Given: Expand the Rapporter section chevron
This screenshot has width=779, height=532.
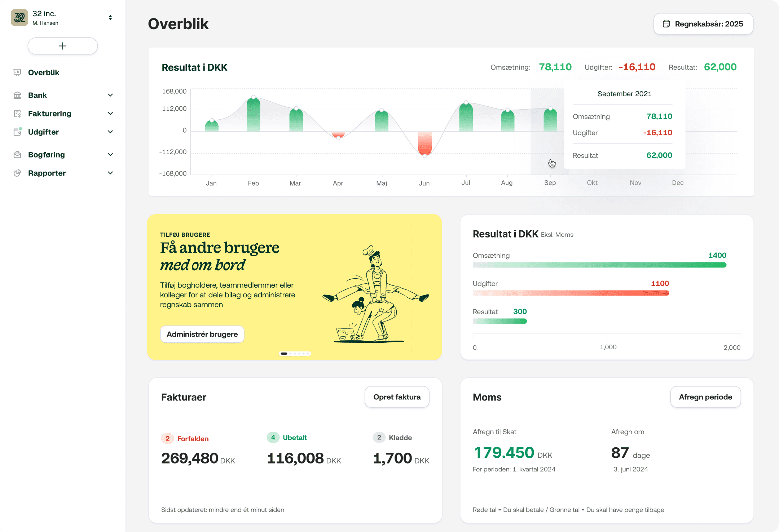Looking at the screenshot, I should [x=110, y=173].
